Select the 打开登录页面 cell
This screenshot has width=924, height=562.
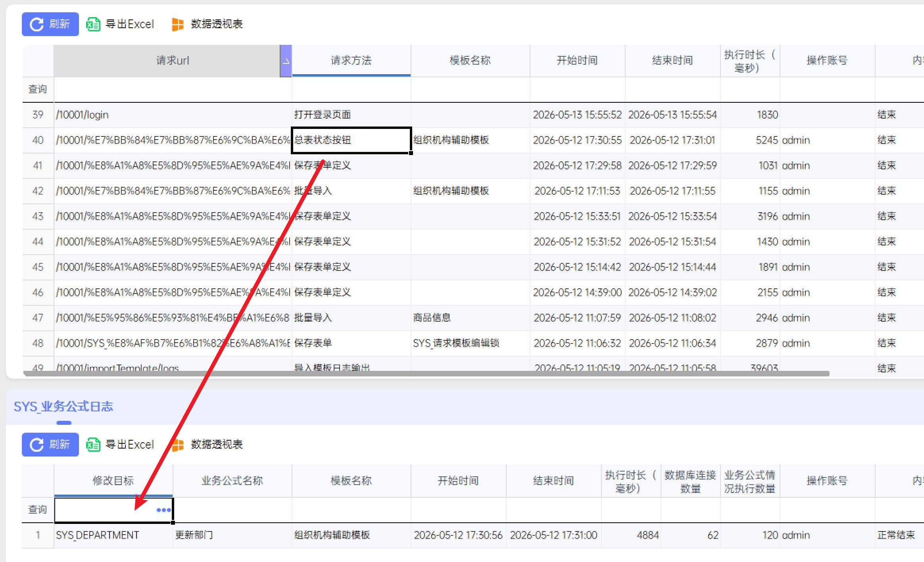click(x=351, y=115)
